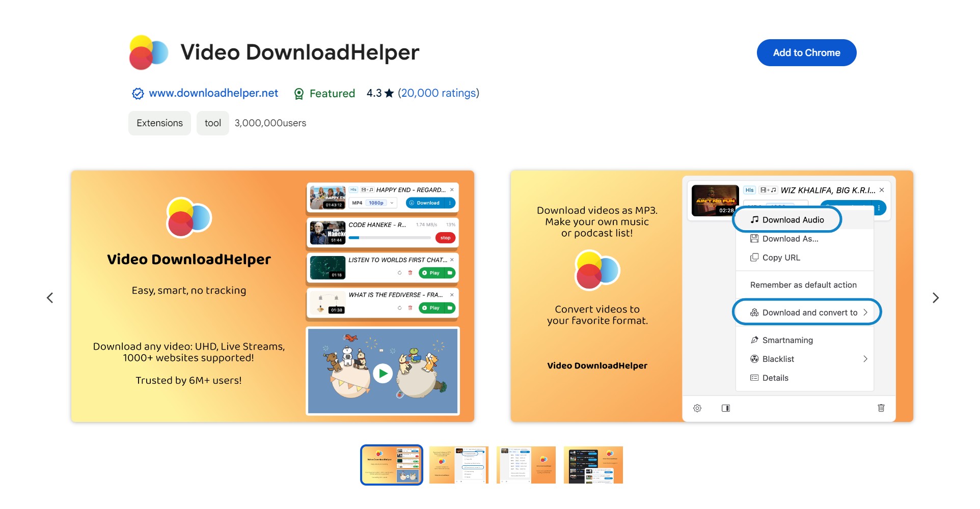Click the Details list icon
Image resolution: width=980 pixels, height=509 pixels.
(754, 378)
